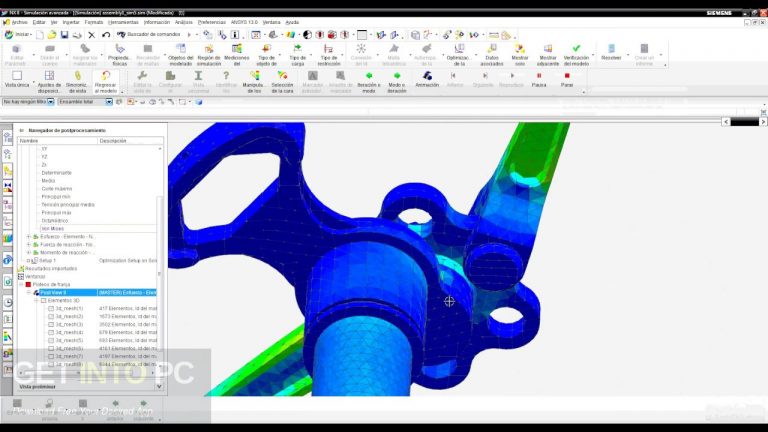Click the Iniciar start button

(x=18, y=34)
